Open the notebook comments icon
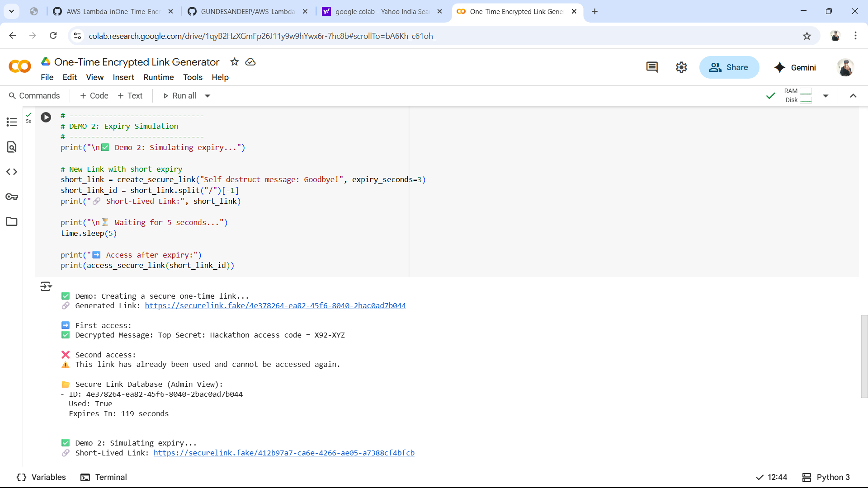Viewport: 868px width, 488px height. point(651,67)
